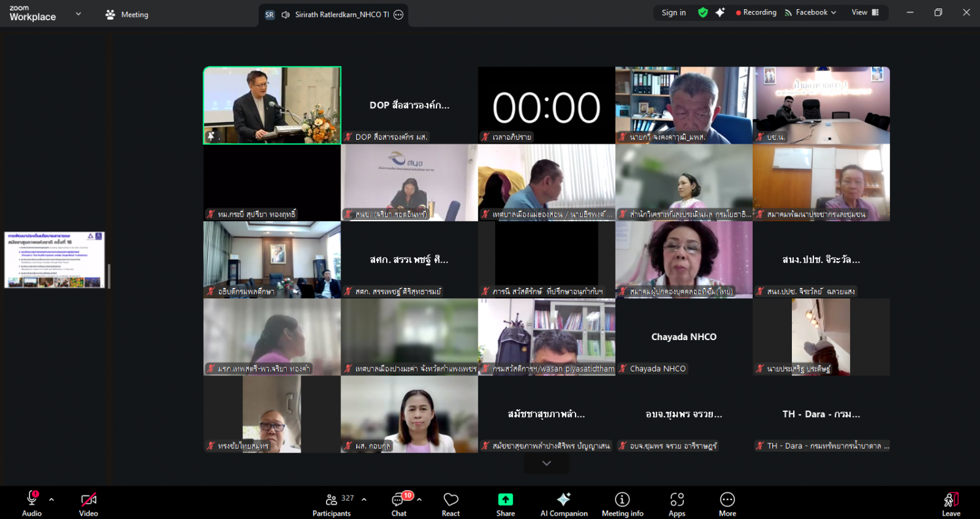Open the Apps panel
The width and height of the screenshot is (980, 519).
tap(677, 503)
